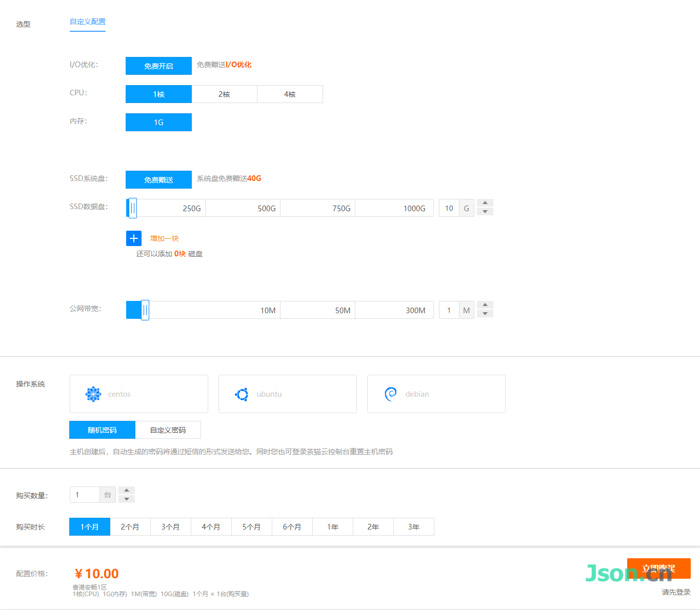This screenshot has width=700, height=610.
Task: Decrease bandwidth value with down arrow
Action: tap(485, 314)
